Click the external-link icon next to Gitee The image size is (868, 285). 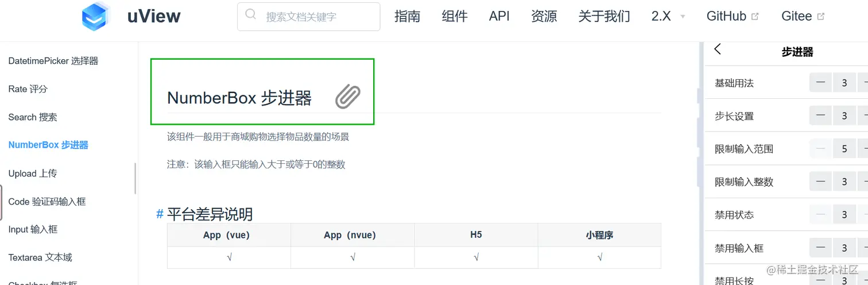coord(821,17)
